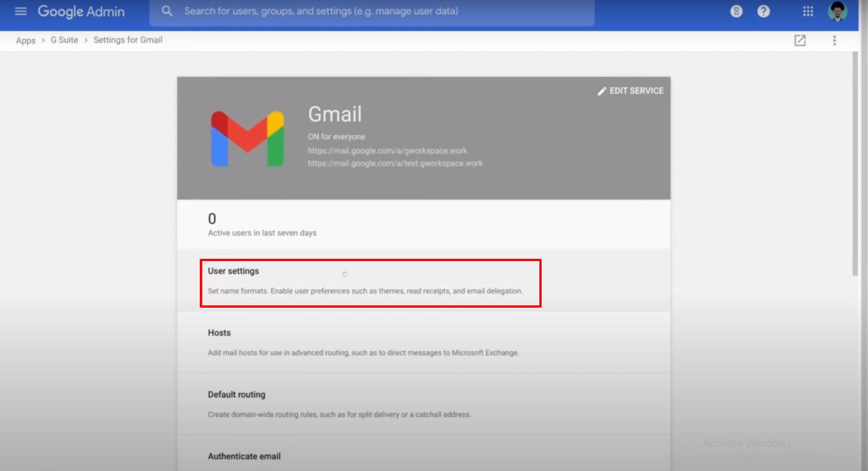This screenshot has height=471, width=868.
Task: Navigate to the Apps breadcrumb
Action: click(25, 40)
